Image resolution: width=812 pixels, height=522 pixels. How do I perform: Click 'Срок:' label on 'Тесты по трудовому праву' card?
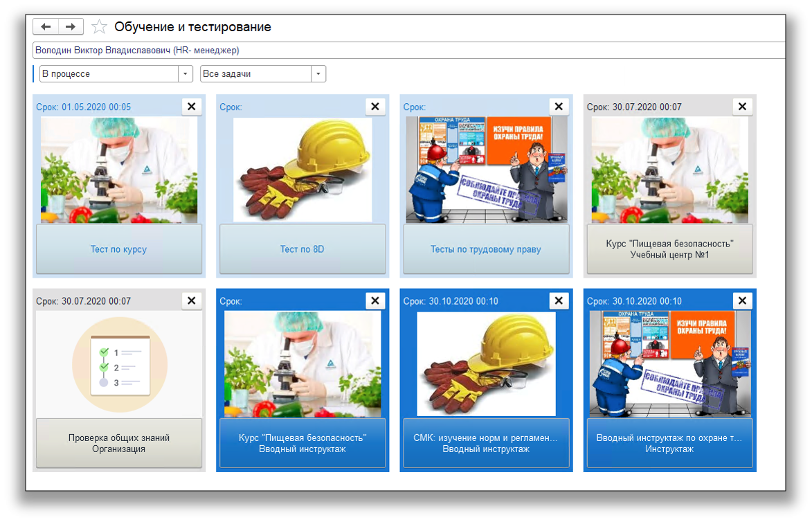tap(414, 107)
